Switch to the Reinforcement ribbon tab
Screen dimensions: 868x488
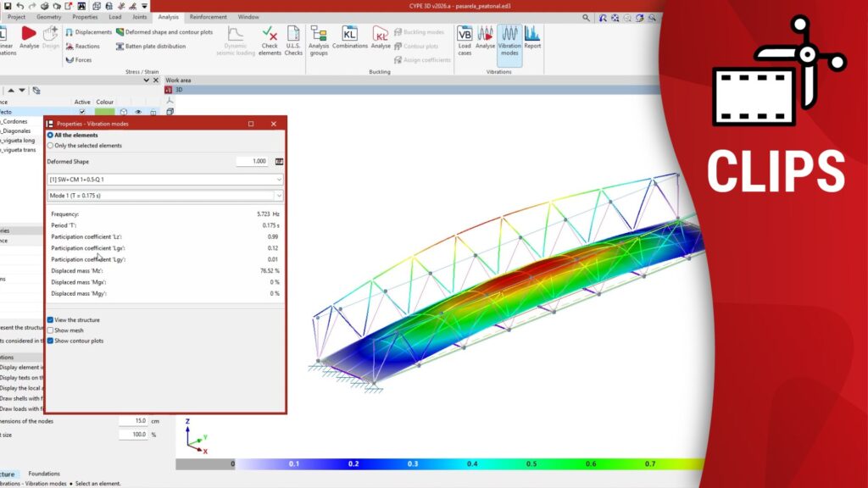(x=208, y=17)
